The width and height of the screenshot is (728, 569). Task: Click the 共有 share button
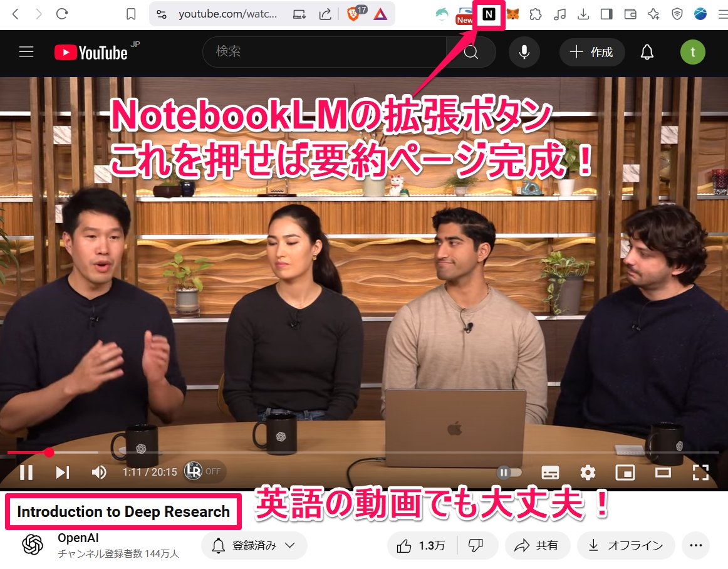coord(537,545)
